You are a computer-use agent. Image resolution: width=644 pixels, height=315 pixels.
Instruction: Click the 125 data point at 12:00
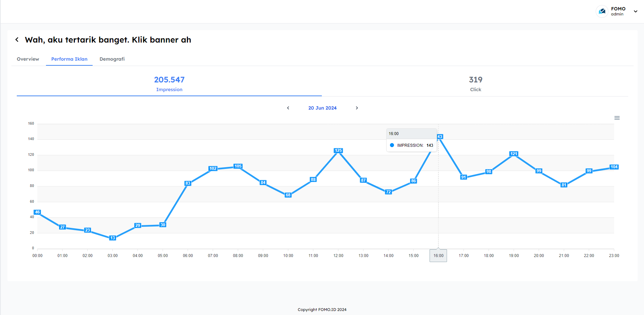338,150
